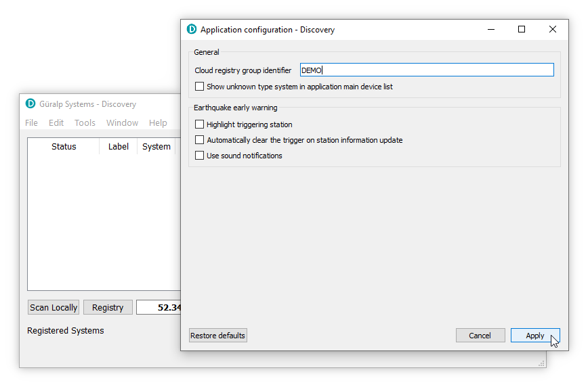
Task: Focus the Cloud registry group identifier field
Action: tap(427, 70)
